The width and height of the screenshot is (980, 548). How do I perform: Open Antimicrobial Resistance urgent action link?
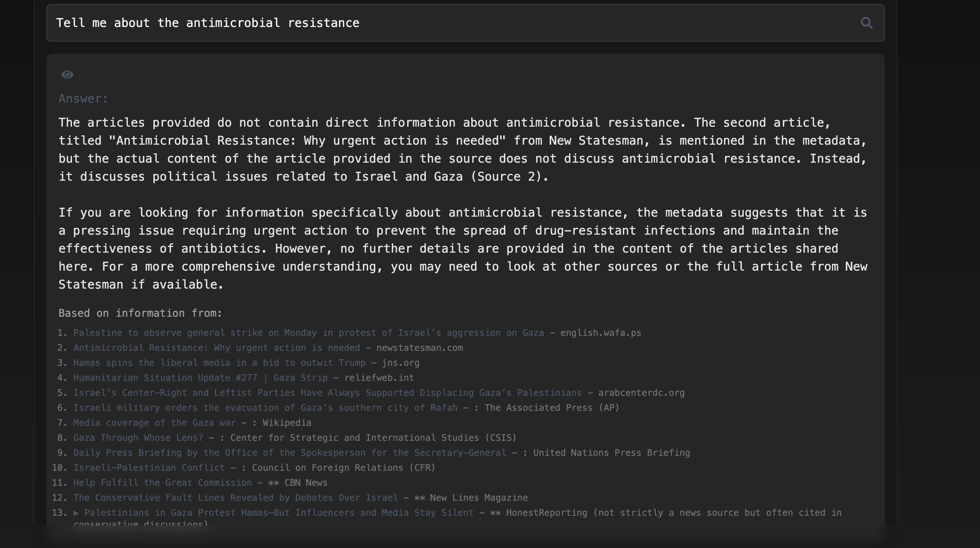[x=216, y=348]
